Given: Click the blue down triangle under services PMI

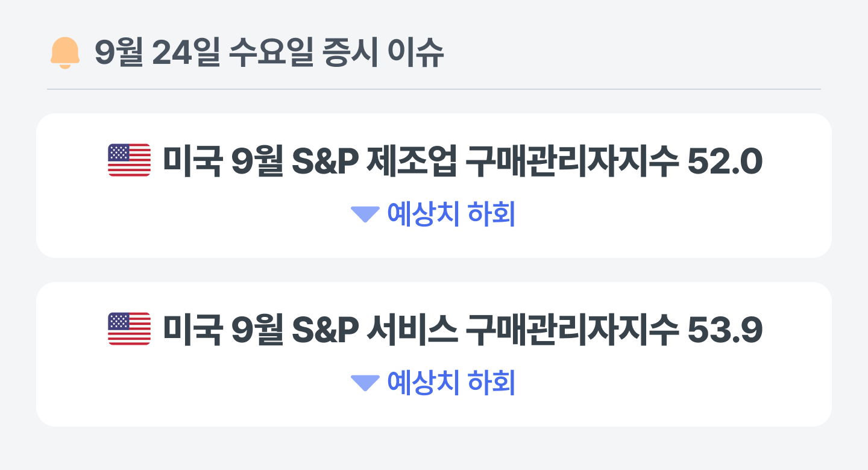Looking at the screenshot, I should (365, 383).
